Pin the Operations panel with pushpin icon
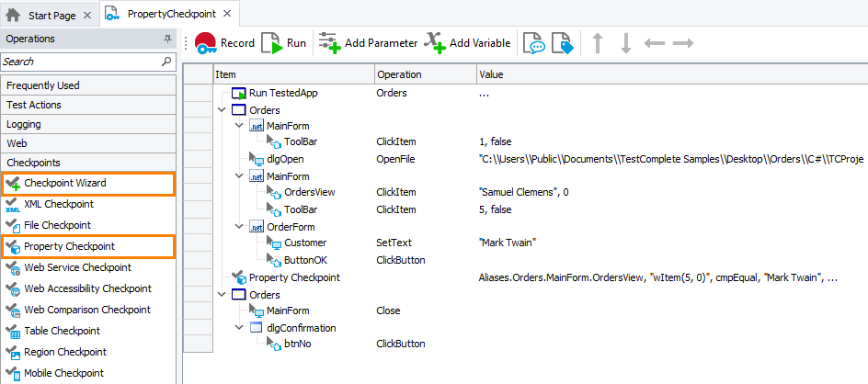 tap(167, 40)
